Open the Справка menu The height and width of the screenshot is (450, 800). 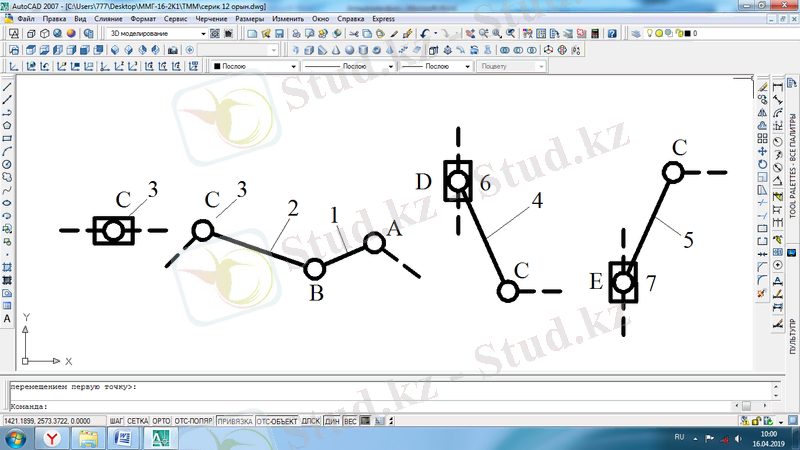[351, 19]
